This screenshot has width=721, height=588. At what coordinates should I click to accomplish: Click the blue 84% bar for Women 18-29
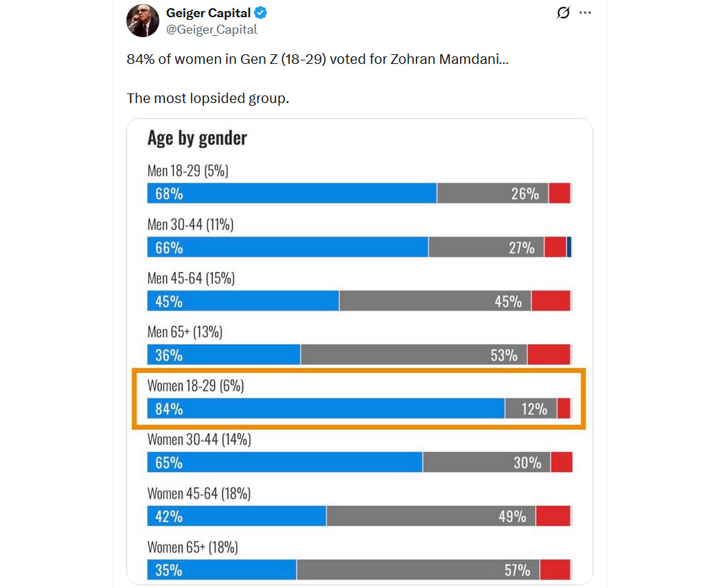(x=326, y=409)
